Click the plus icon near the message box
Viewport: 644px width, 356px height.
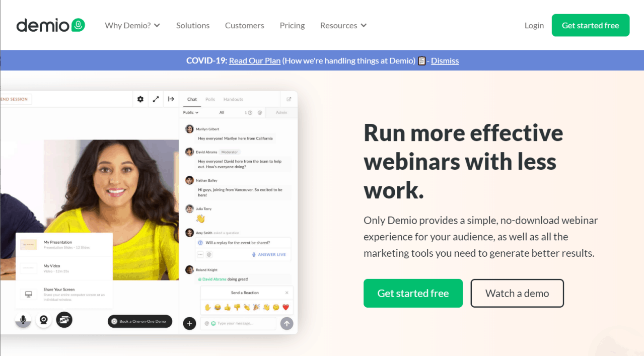click(189, 323)
